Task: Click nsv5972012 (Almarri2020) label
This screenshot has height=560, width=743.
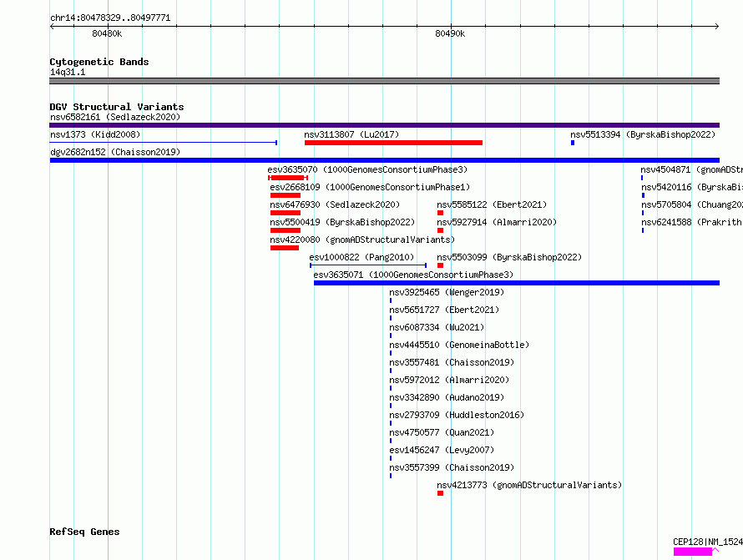Action: pyautogui.click(x=449, y=380)
